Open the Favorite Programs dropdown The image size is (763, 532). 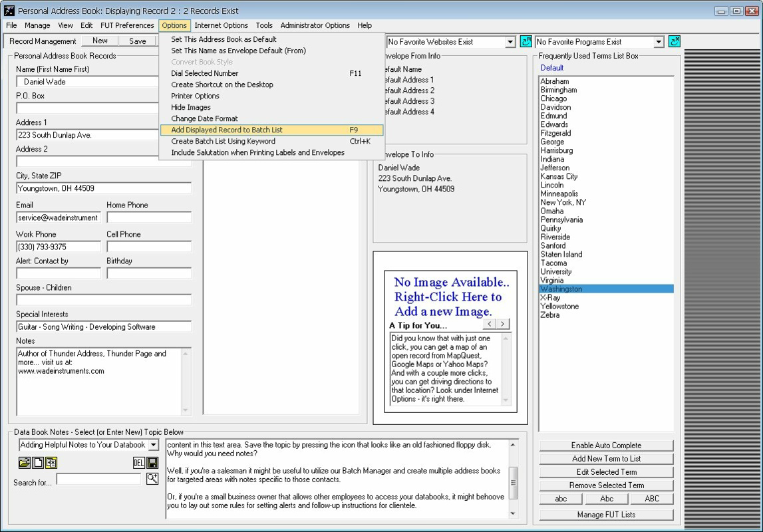[659, 43]
